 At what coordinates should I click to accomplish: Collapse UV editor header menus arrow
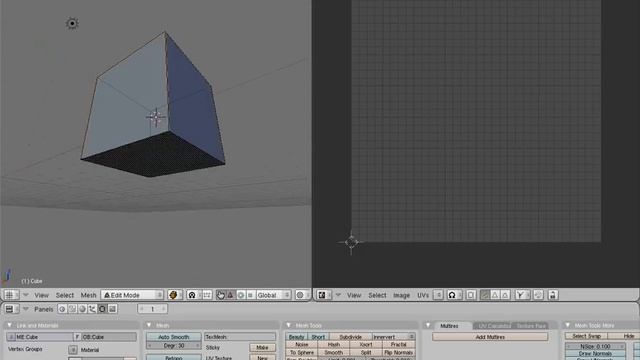[x=338, y=295]
